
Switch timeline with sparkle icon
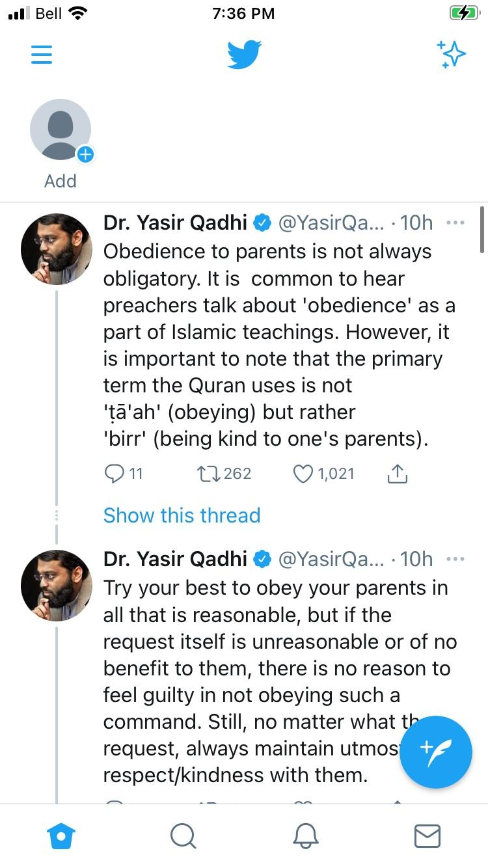click(x=451, y=54)
